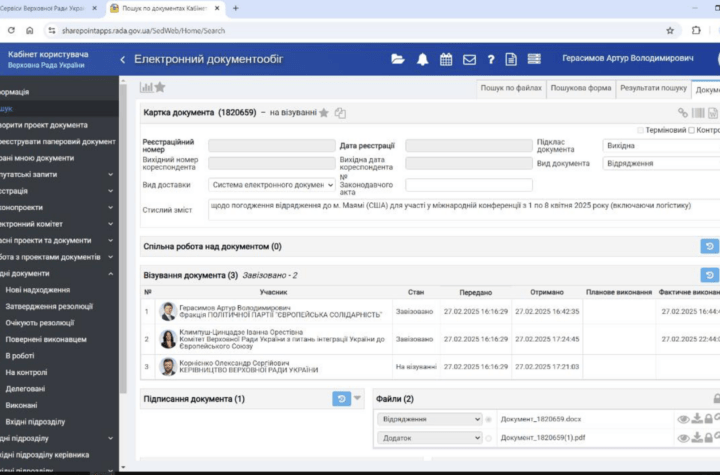Viewport: 720px width, 475px height.
Task: Open file type dropdown showing Відрядження
Action: 430,419
